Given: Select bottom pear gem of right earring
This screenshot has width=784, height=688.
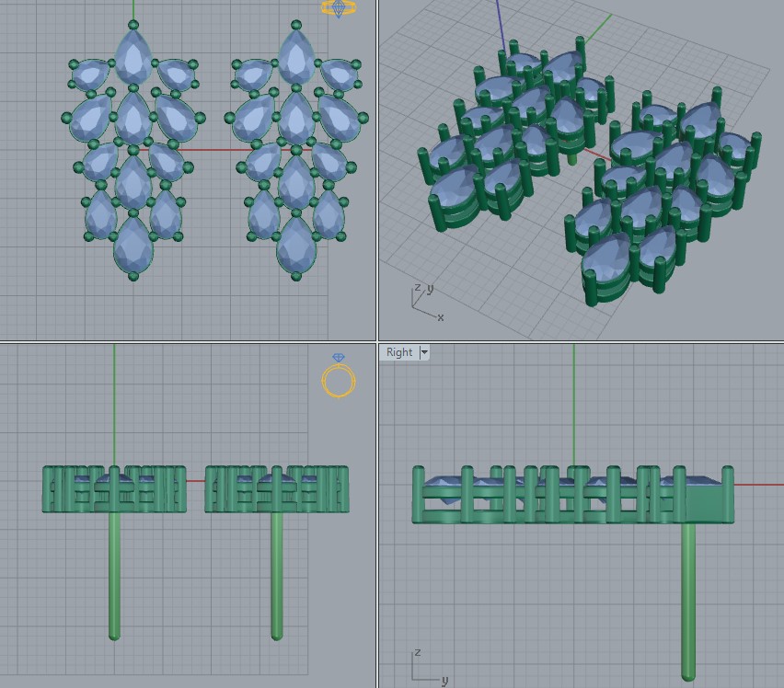Looking at the screenshot, I should point(296,245).
